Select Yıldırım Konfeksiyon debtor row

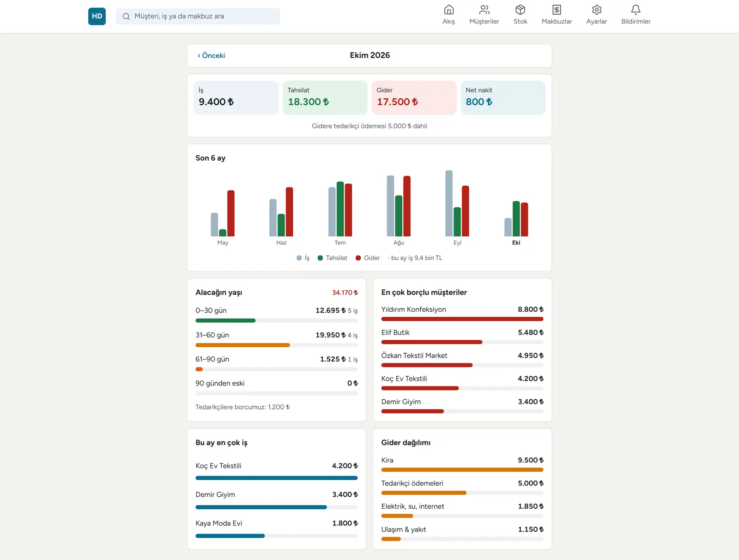coord(462,313)
